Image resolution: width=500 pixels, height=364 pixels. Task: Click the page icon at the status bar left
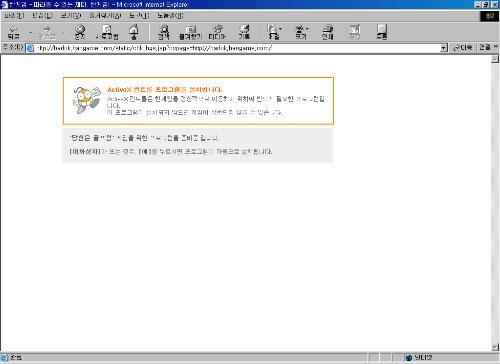(x=4, y=358)
